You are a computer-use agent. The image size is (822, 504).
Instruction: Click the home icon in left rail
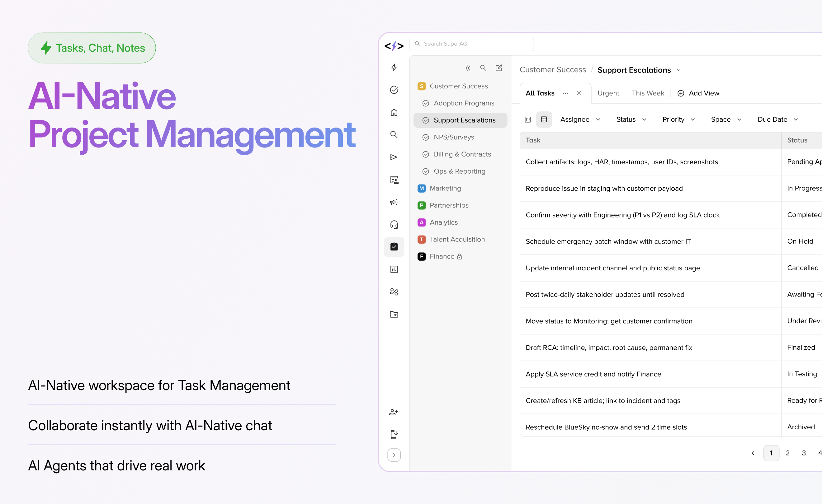[x=394, y=112]
